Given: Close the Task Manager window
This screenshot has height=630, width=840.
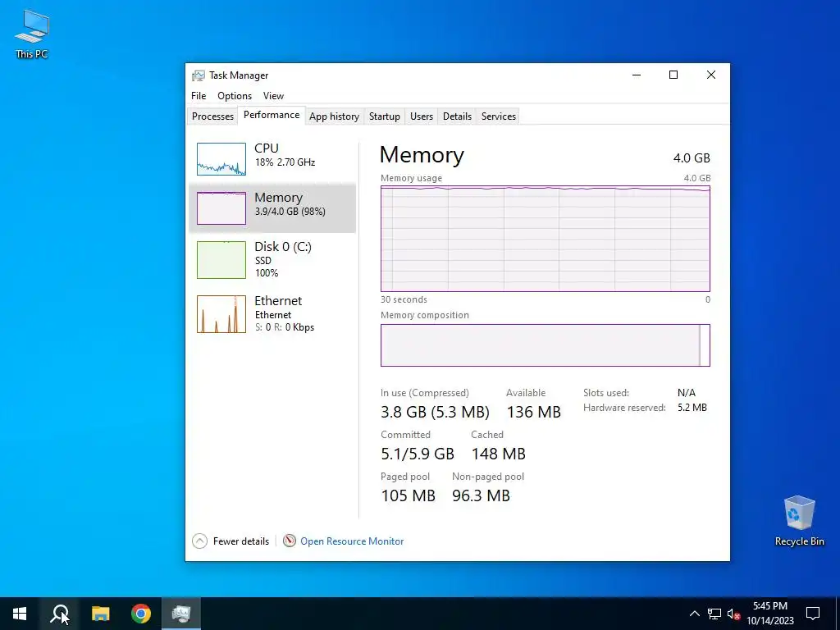Looking at the screenshot, I should click(x=711, y=75).
